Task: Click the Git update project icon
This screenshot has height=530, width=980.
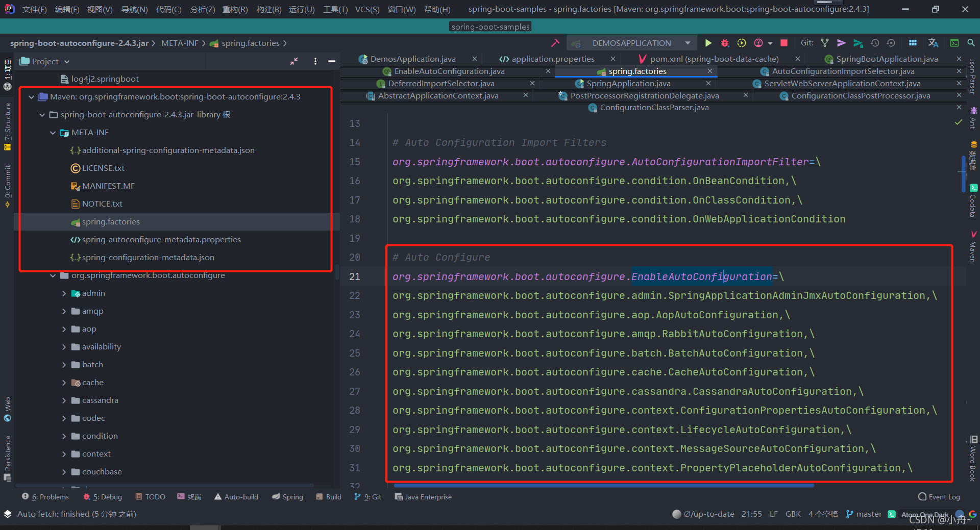Action: (825, 43)
